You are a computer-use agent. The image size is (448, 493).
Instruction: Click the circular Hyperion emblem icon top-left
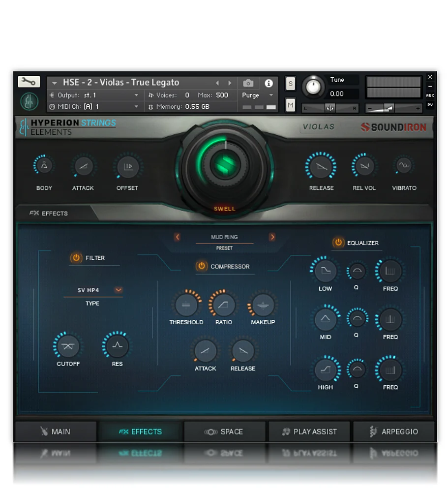tap(29, 101)
